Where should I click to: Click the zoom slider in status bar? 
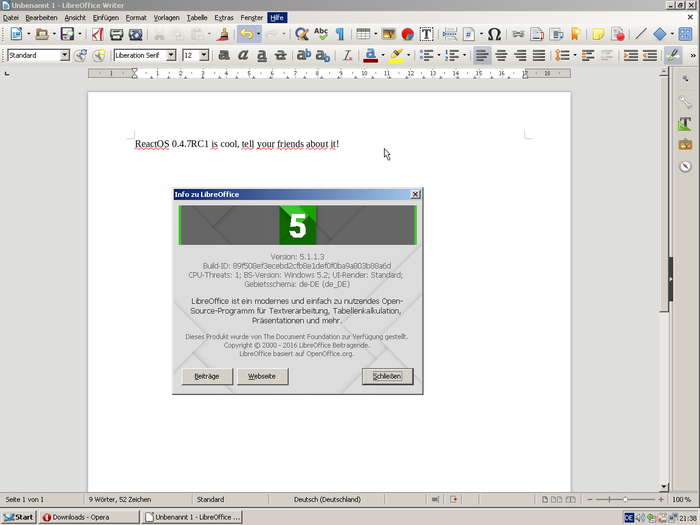point(625,499)
